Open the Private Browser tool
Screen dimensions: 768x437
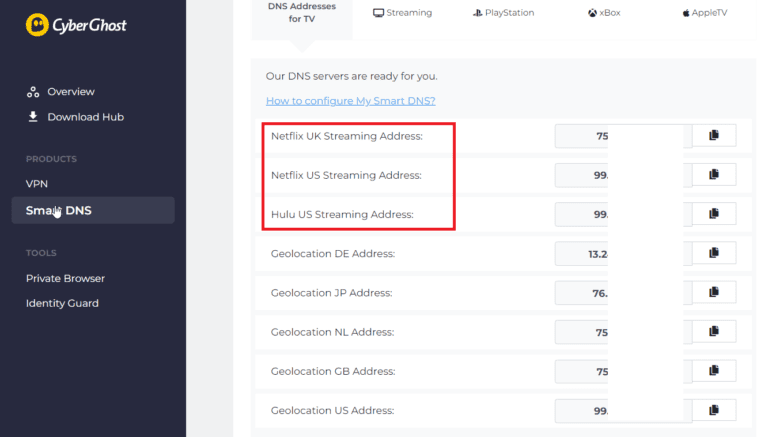[x=65, y=278]
